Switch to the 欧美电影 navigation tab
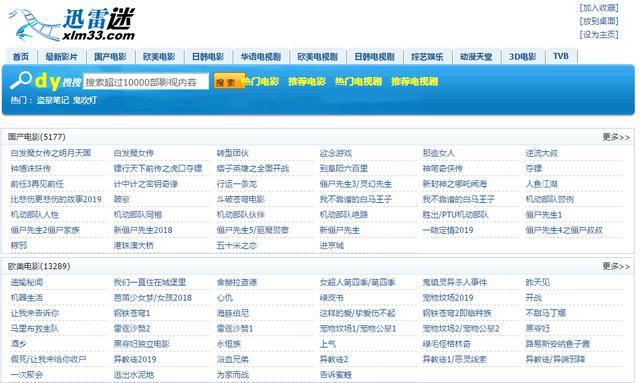640x383 pixels. tap(159, 57)
